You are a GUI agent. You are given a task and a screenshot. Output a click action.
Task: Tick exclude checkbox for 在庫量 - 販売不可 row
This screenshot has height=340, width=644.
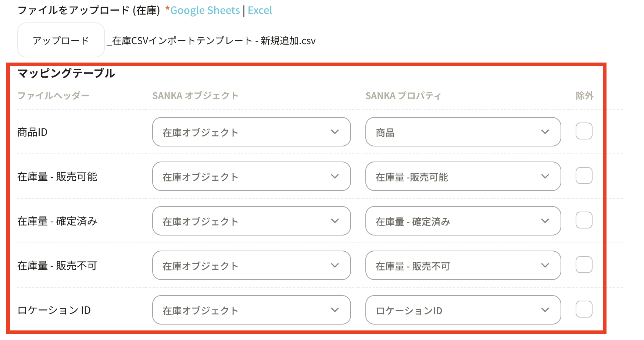click(584, 265)
